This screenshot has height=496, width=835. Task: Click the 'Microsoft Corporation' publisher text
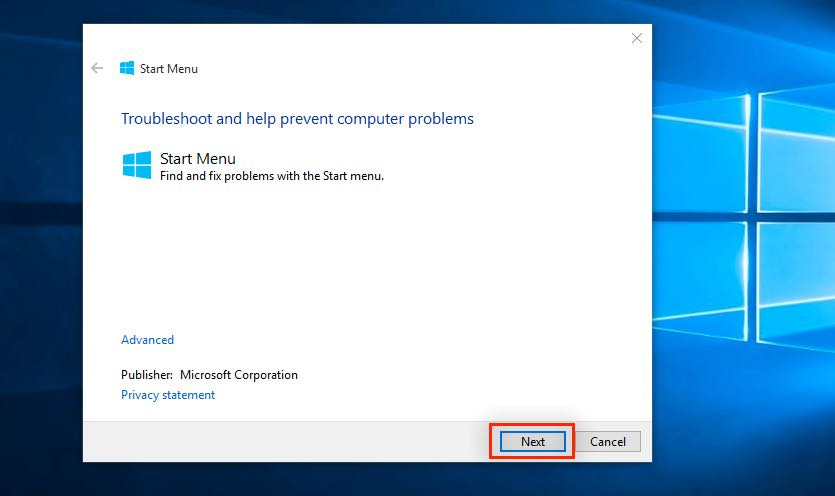(x=239, y=375)
